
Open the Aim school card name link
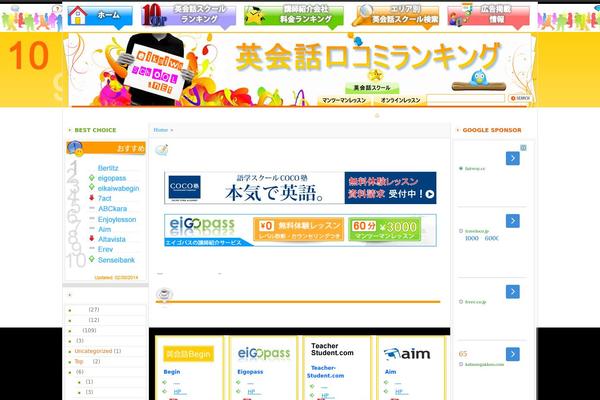click(391, 372)
